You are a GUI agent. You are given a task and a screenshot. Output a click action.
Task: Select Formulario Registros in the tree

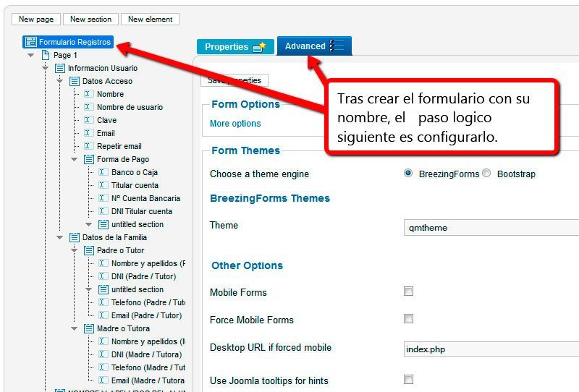point(68,42)
